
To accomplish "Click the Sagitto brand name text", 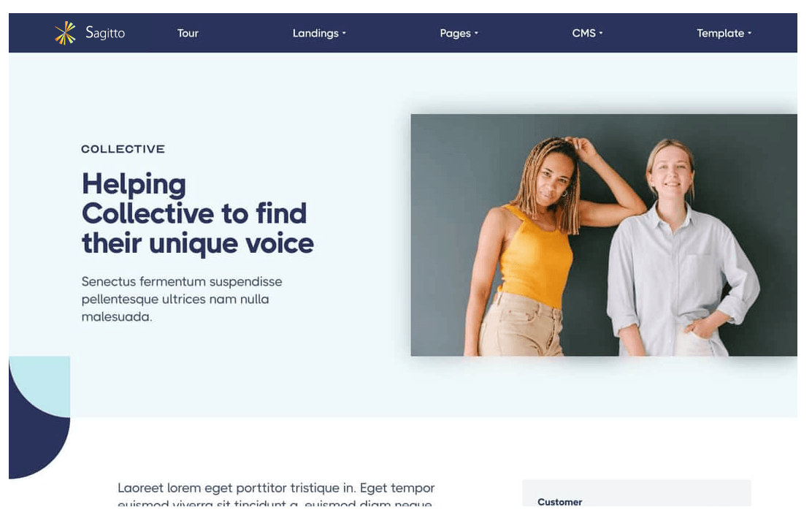I will (x=105, y=33).
